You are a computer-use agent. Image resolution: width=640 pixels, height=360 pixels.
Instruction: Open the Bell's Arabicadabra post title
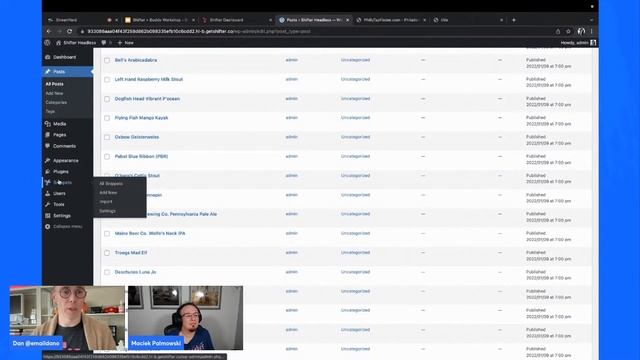click(x=136, y=60)
